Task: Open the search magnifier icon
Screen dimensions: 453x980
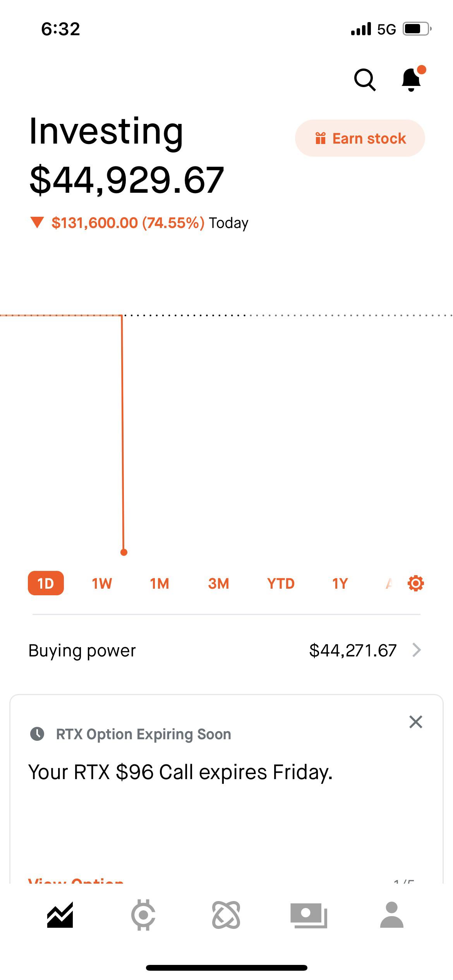Action: point(365,80)
